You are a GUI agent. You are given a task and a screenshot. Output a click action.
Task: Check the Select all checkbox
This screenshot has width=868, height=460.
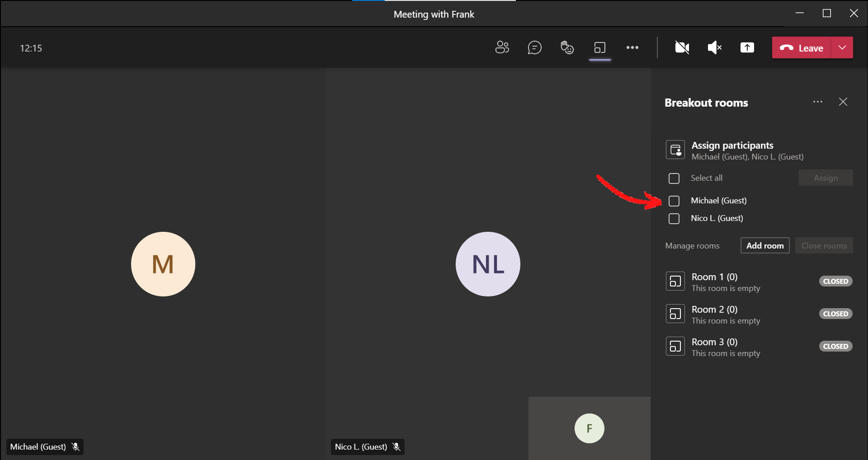click(674, 178)
